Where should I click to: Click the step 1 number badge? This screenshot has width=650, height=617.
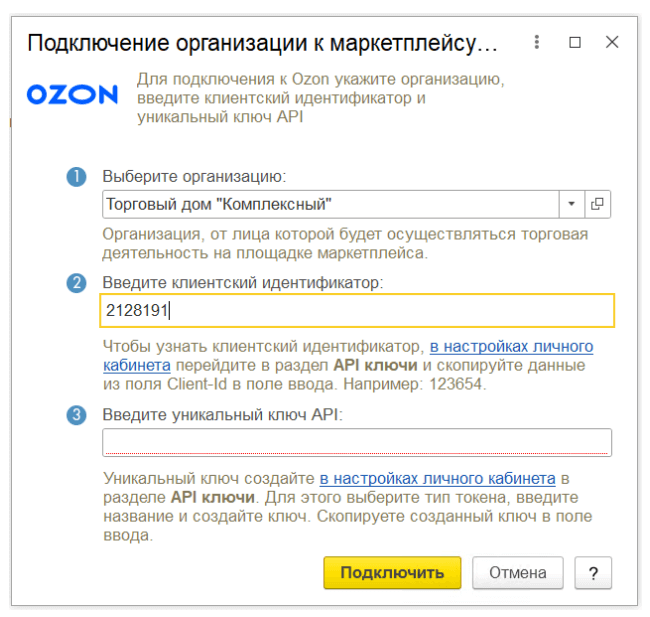(76, 177)
